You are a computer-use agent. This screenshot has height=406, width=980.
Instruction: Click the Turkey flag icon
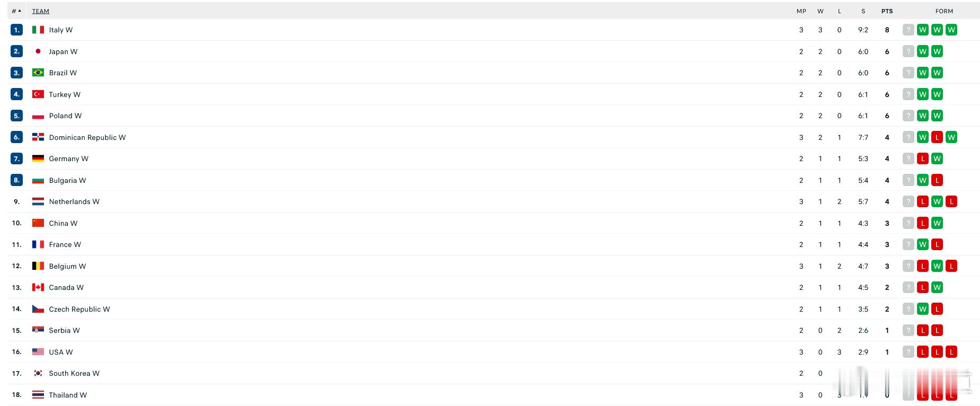(38, 94)
